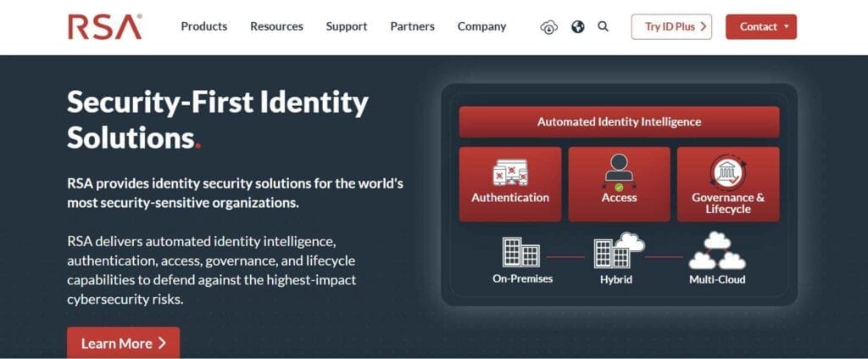Click the RSA logo
This screenshot has width=868, height=359.
(104, 26)
